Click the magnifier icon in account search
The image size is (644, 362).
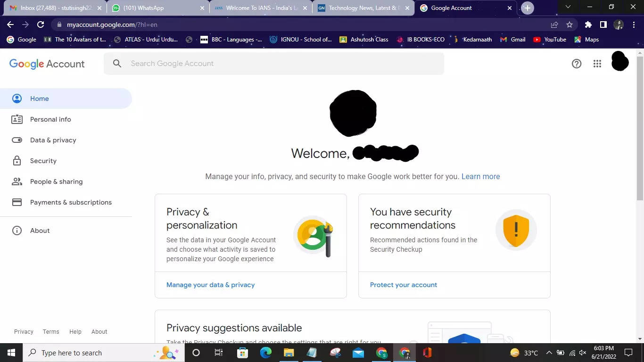coord(117,64)
